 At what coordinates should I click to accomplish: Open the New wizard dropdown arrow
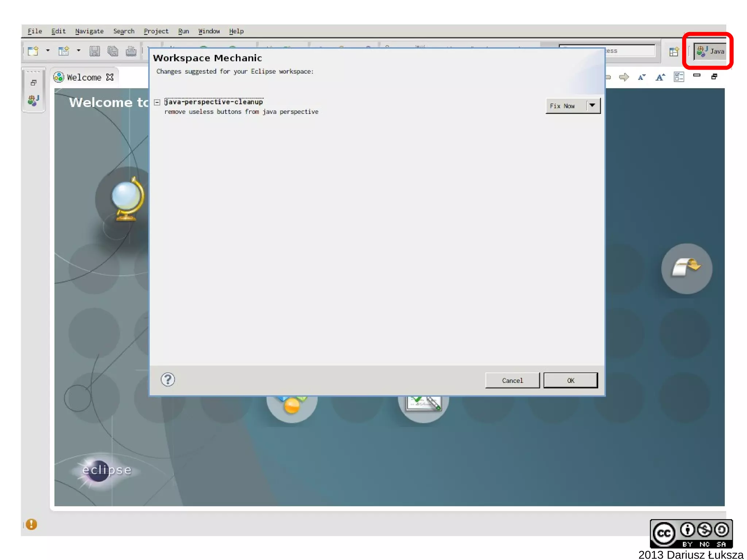pos(48,51)
